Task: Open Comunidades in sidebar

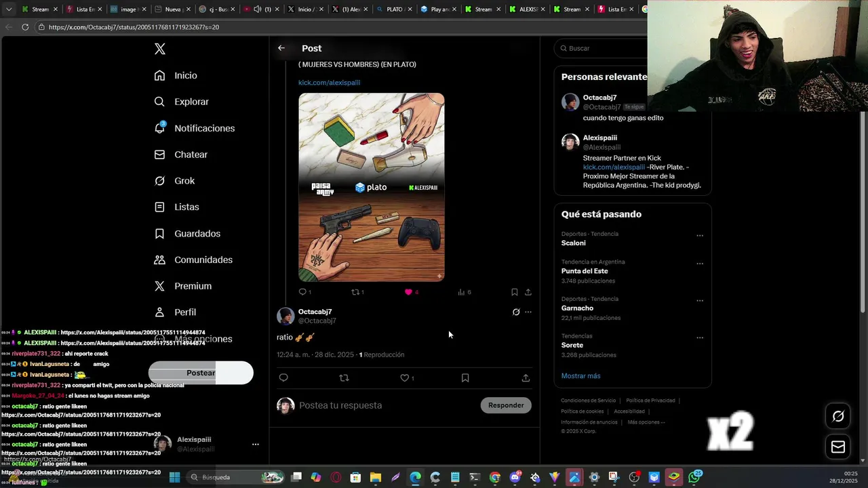Action: [x=193, y=260]
